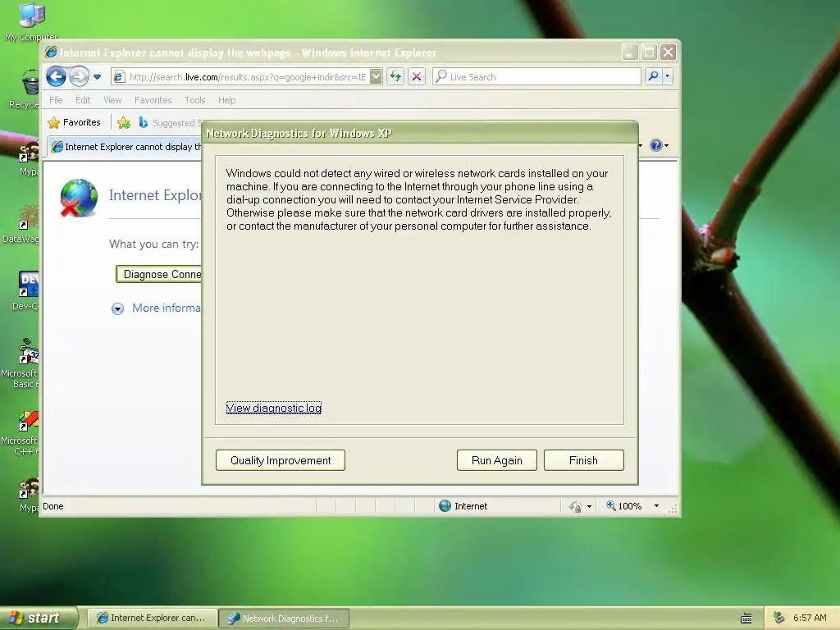Click the Start button
840x630 pixels.
pos(39,618)
